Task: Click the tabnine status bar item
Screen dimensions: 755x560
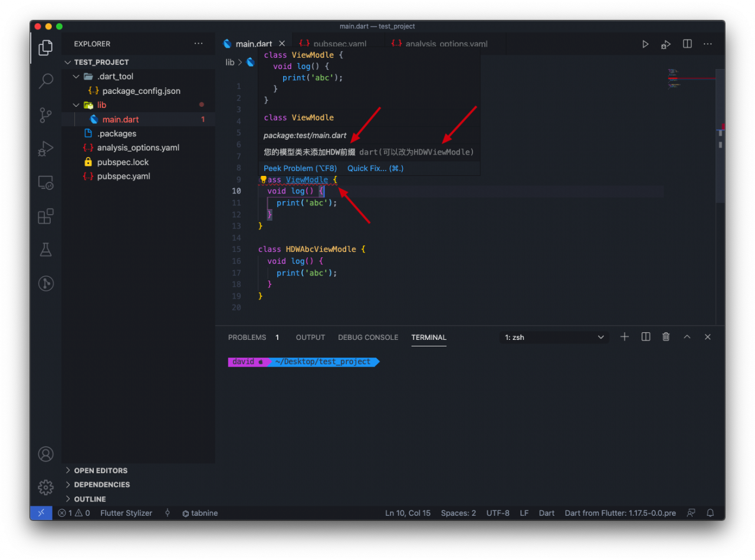Action: (x=200, y=513)
